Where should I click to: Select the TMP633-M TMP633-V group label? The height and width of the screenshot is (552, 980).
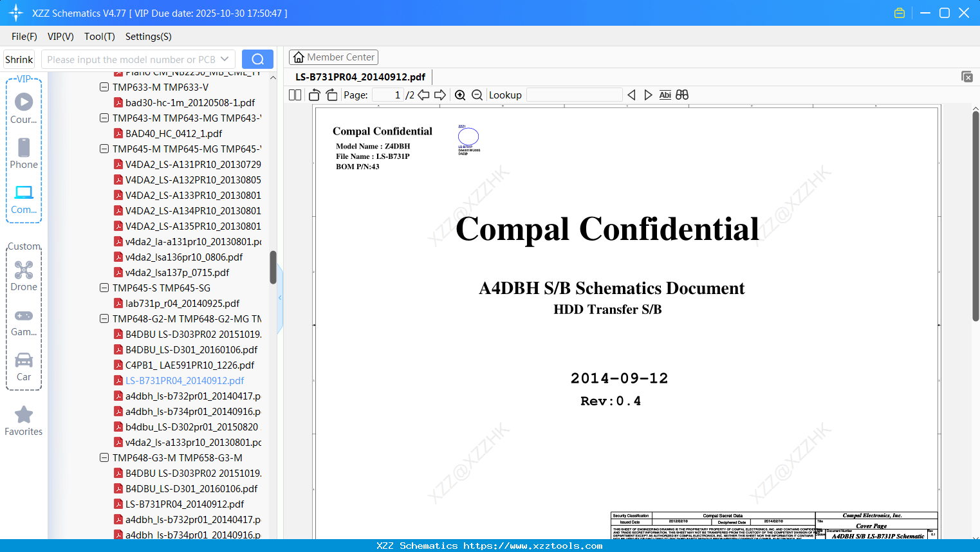click(x=160, y=87)
